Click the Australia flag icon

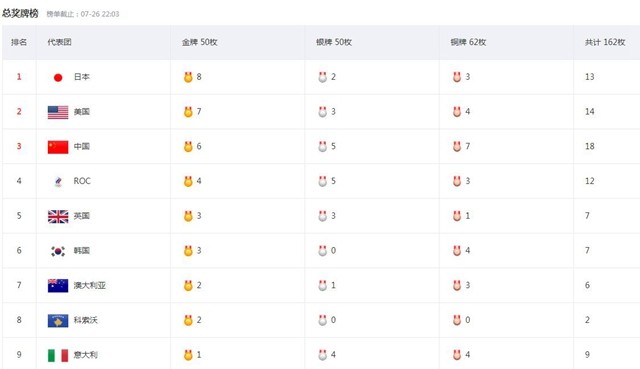[58, 285]
